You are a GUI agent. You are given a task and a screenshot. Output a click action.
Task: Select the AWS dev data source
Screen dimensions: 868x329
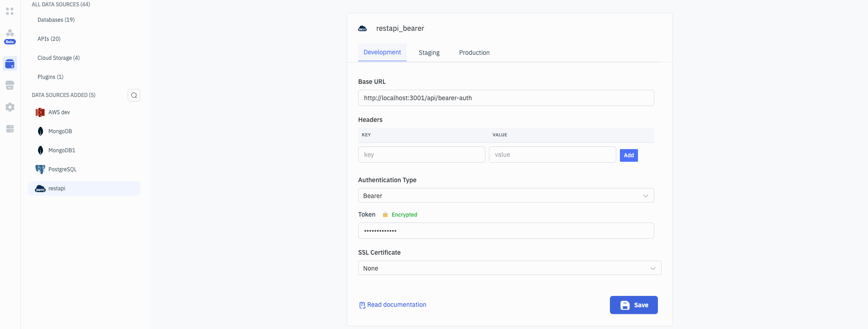[59, 112]
